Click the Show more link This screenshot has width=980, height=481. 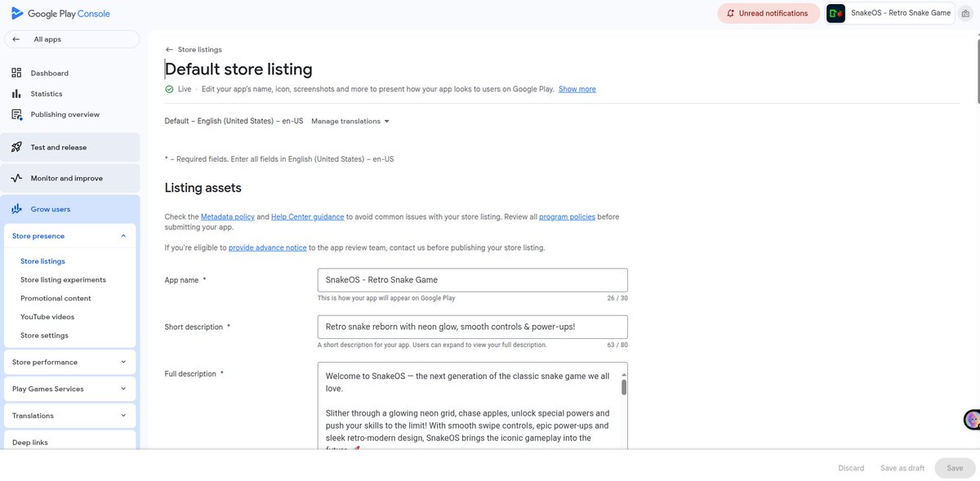[x=577, y=89]
